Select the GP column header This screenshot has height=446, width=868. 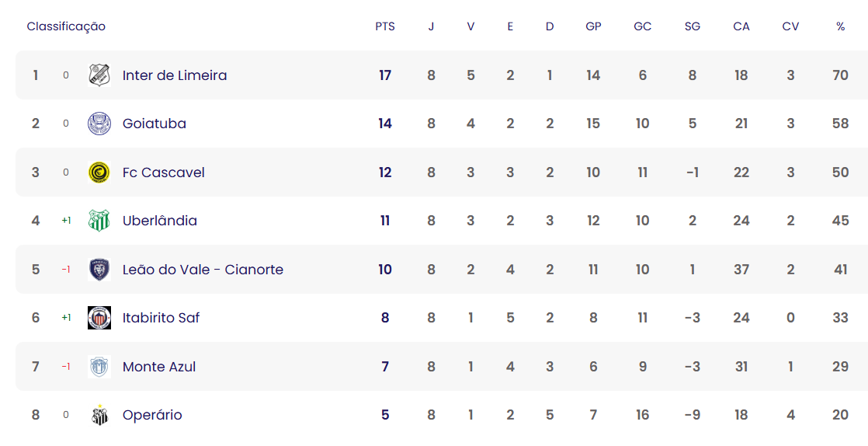coord(593,26)
